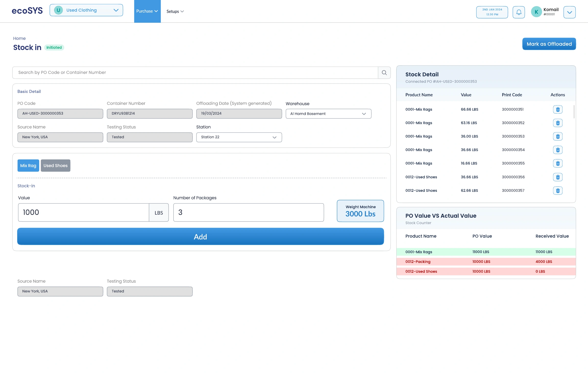Open the Used Clothing company dropdown

86,10
